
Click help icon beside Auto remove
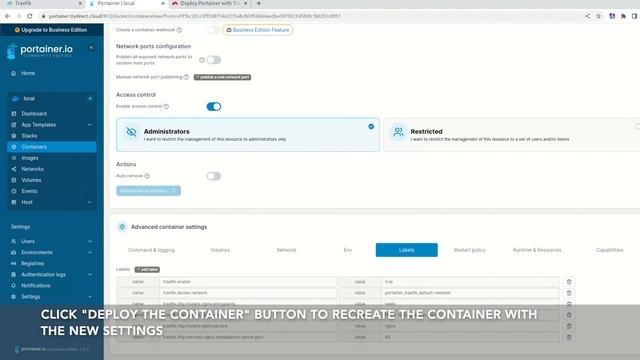coord(147,176)
